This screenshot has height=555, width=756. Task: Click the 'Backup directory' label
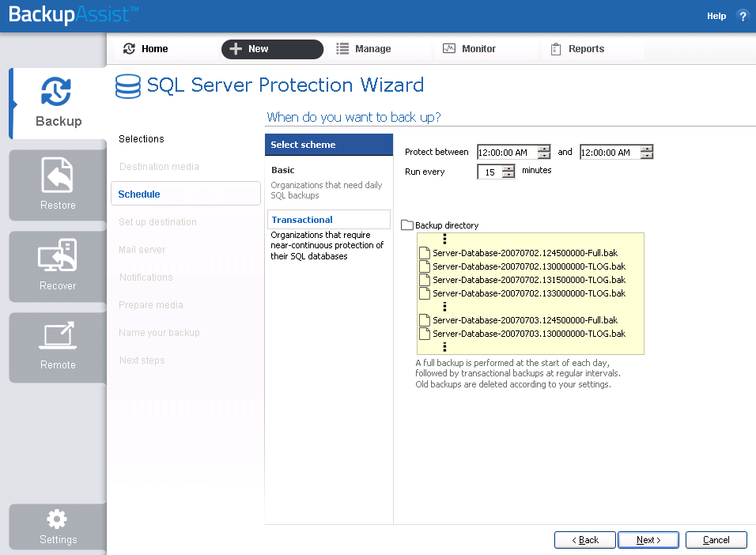tap(447, 225)
